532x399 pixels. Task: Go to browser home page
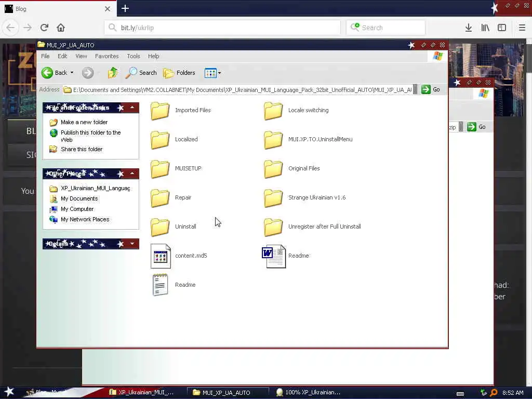[x=61, y=28]
